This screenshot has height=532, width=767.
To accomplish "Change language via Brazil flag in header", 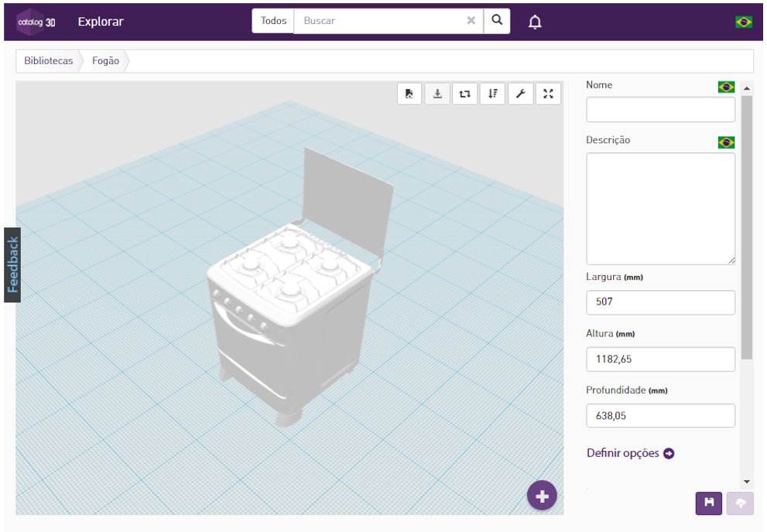I will (744, 22).
